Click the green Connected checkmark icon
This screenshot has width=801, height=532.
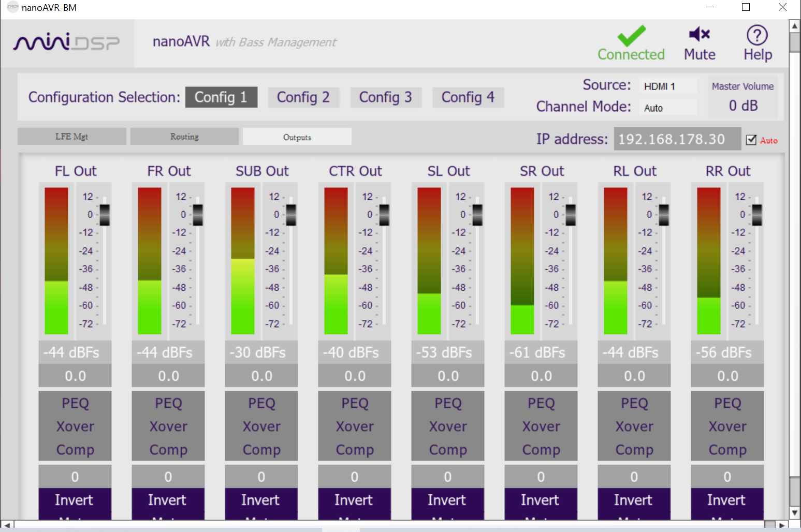pyautogui.click(x=631, y=35)
